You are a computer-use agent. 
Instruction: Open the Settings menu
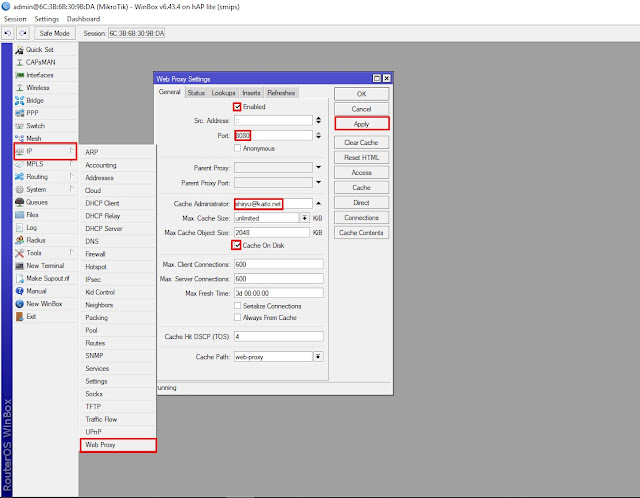point(47,19)
